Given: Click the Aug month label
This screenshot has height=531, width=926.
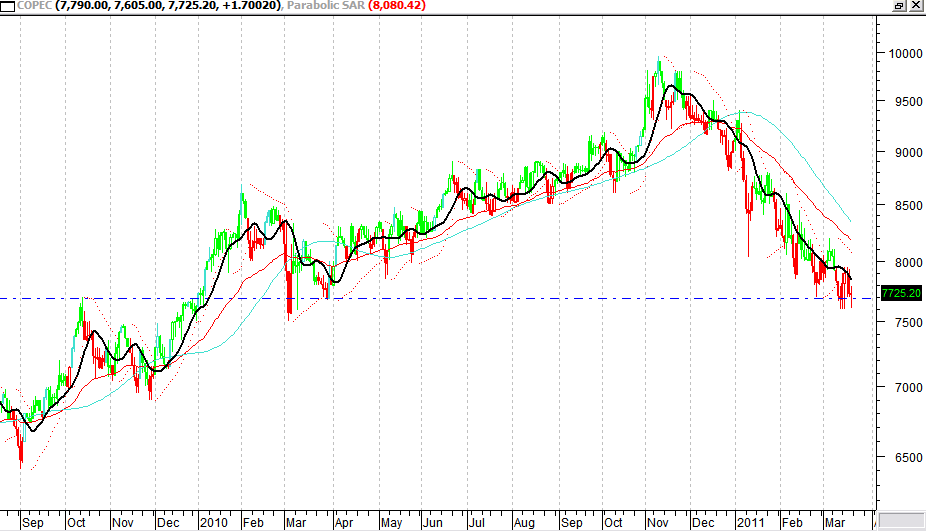Looking at the screenshot, I should coord(523,523).
